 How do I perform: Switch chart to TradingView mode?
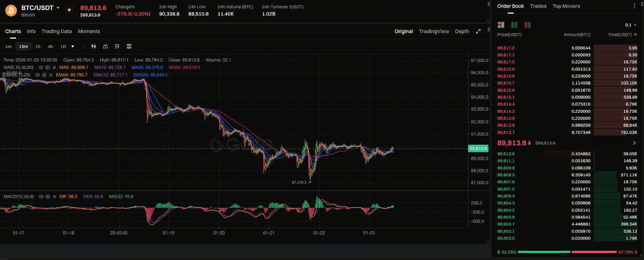coord(433,31)
